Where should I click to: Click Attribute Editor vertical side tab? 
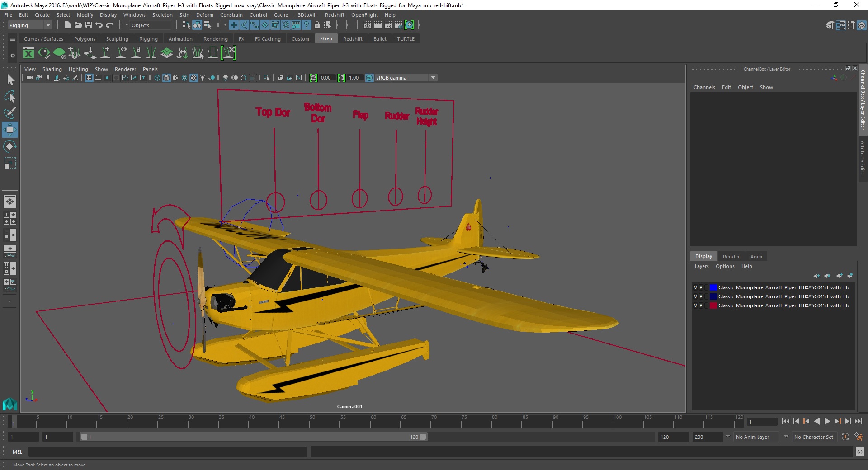[863, 159]
